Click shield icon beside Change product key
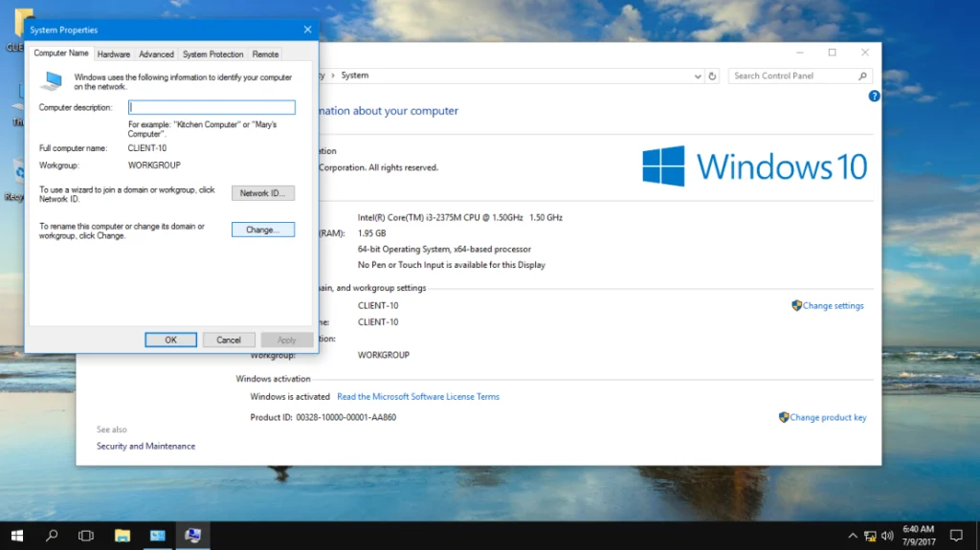 click(784, 417)
